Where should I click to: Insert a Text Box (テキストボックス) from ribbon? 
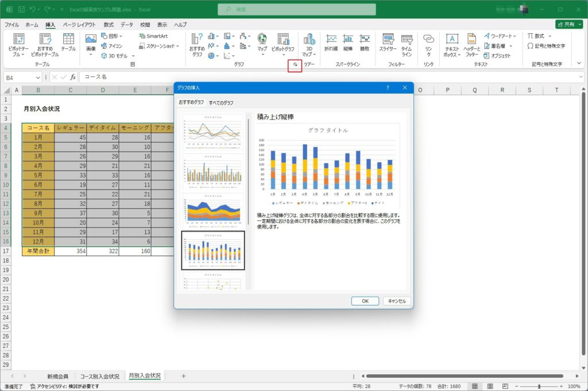(x=452, y=44)
